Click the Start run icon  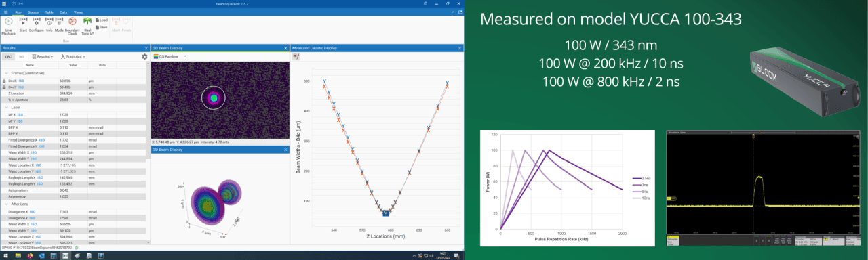click(x=24, y=25)
